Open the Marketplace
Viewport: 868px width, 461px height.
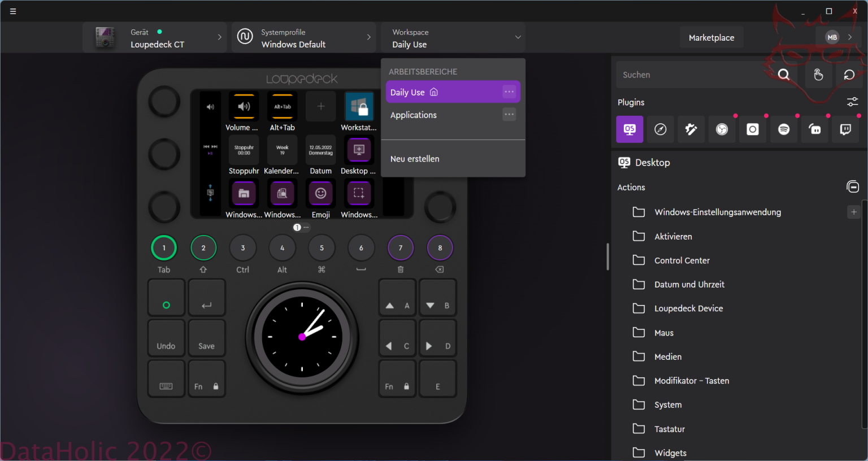tap(711, 38)
